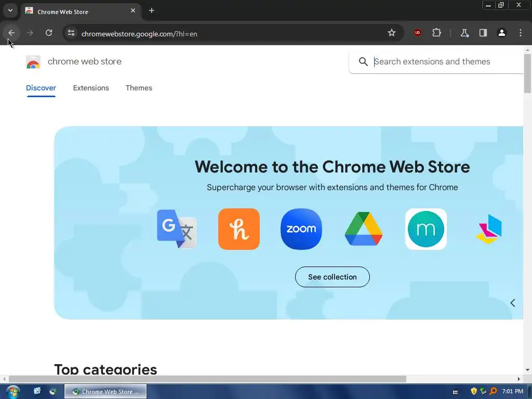The width and height of the screenshot is (532, 399).
Task: Click the Top categories heading
Action: click(x=105, y=369)
